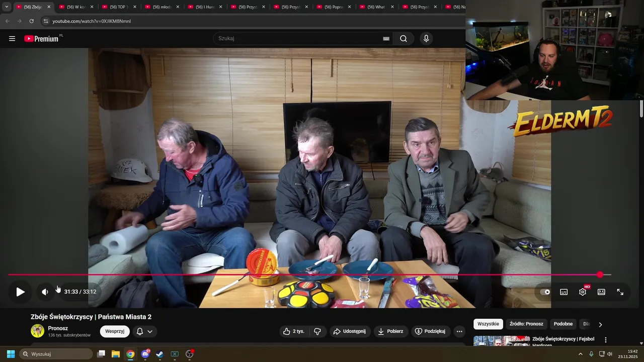
Task: Open Pronosz channel avatar
Action: point(37,331)
